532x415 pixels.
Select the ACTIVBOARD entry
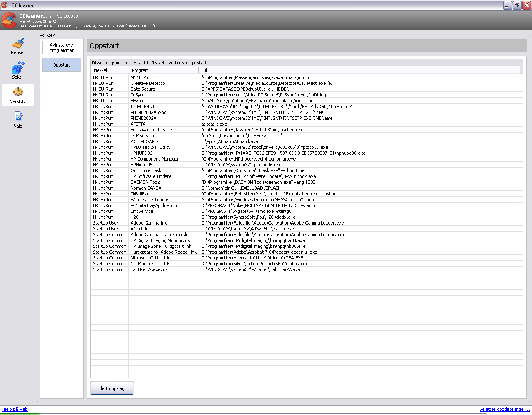click(x=306, y=141)
